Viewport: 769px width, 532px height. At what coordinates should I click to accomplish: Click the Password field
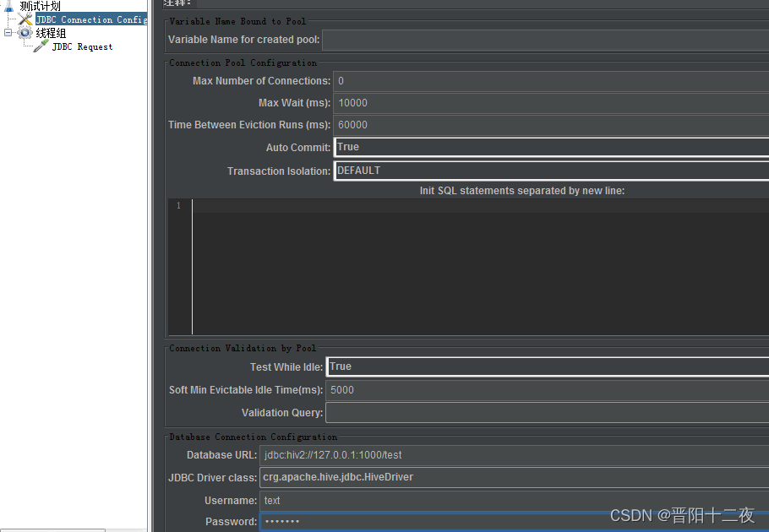[x=515, y=522]
